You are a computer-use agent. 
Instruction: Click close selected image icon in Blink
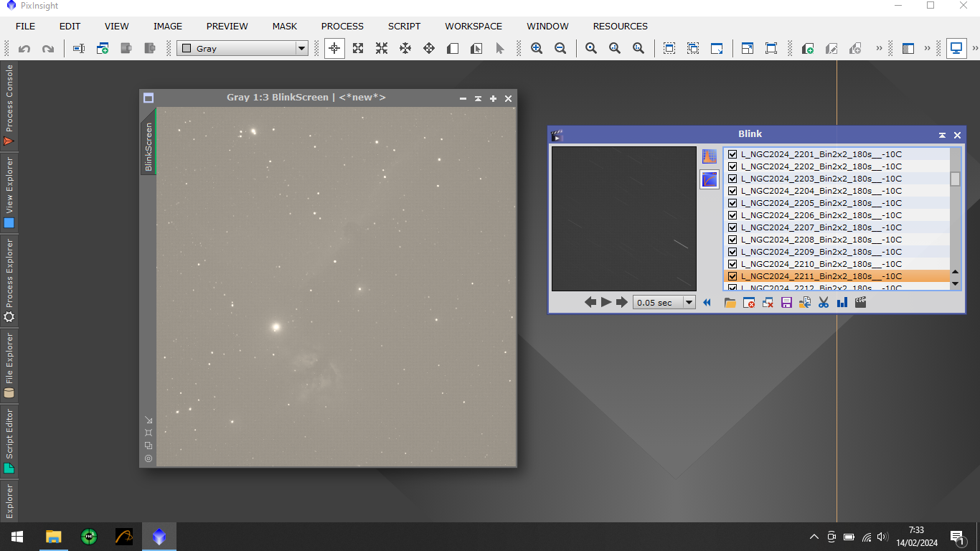click(x=749, y=303)
